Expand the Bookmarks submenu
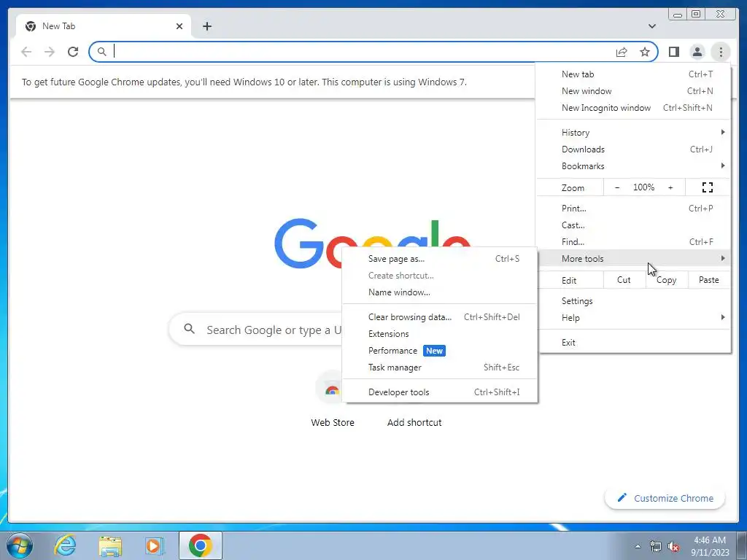 [634, 166]
